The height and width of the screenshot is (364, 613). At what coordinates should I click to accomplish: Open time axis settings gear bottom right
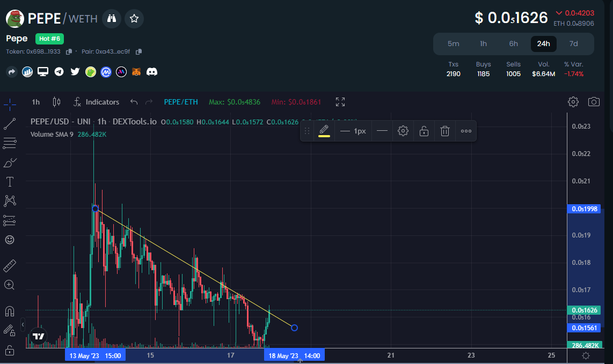coord(586,355)
